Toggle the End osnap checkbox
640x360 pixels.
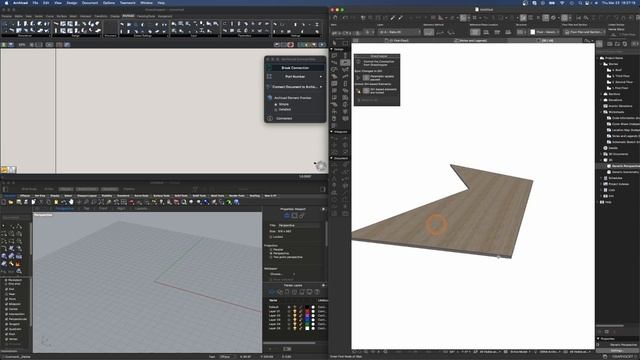pyautogui.click(x=6, y=289)
